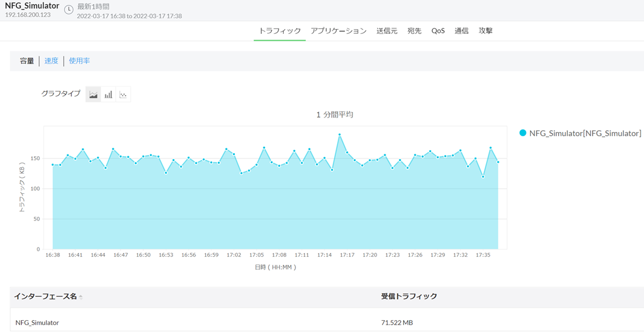This screenshot has height=333, width=644.
Task: Go to the 宛先 tab
Action: click(x=415, y=31)
